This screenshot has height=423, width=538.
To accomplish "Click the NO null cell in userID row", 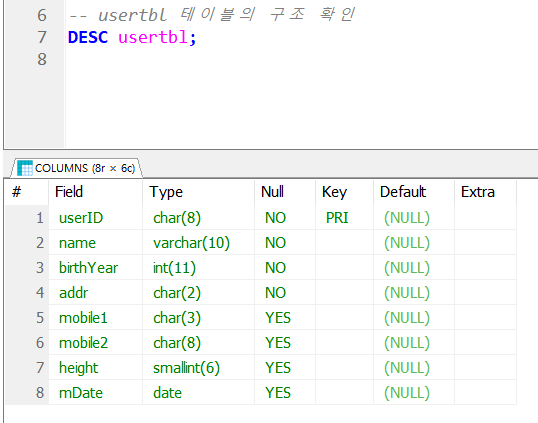I will tap(285, 218).
